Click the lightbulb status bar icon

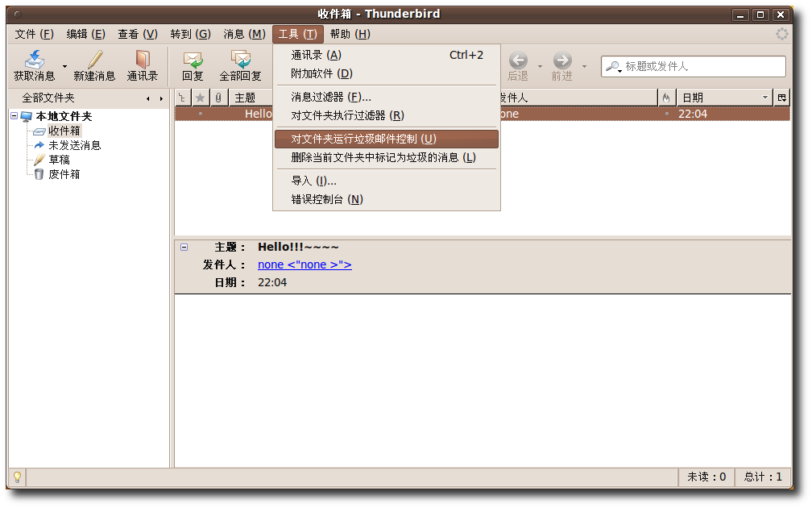[x=17, y=477]
